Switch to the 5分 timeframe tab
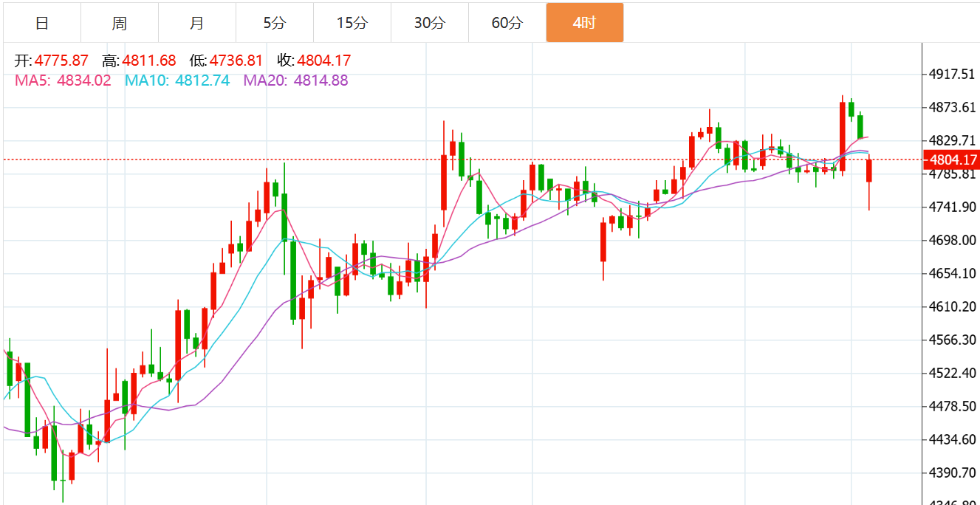The width and height of the screenshot is (980, 505). click(275, 23)
